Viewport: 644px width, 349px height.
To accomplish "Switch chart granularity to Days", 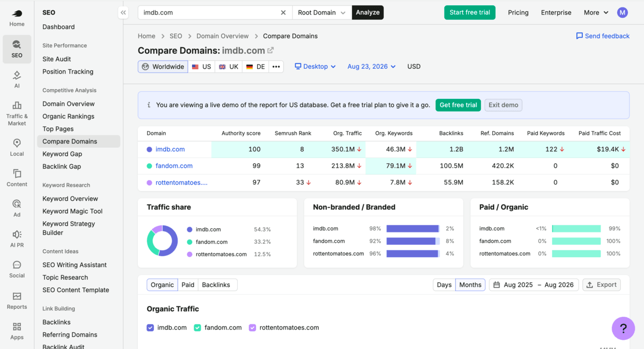I will click(x=444, y=285).
